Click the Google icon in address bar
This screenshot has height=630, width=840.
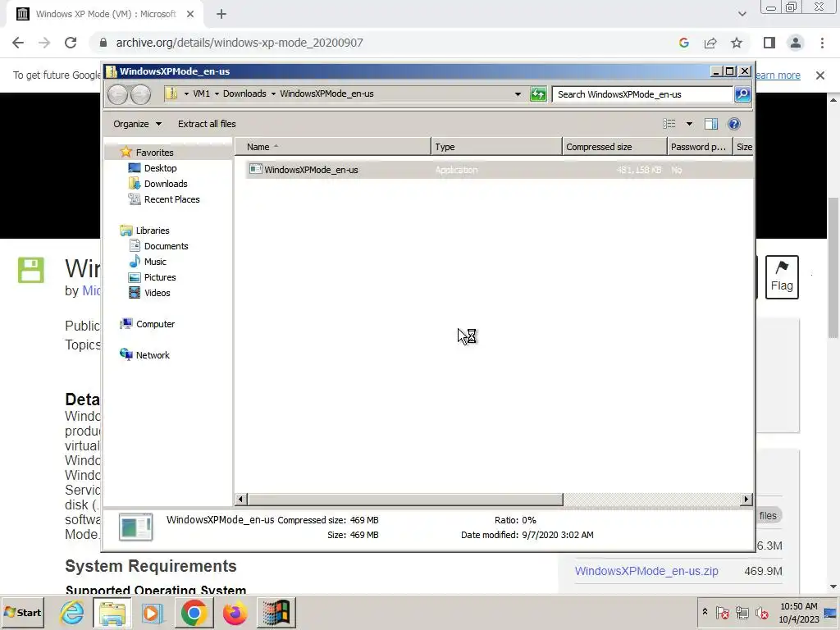[684, 43]
